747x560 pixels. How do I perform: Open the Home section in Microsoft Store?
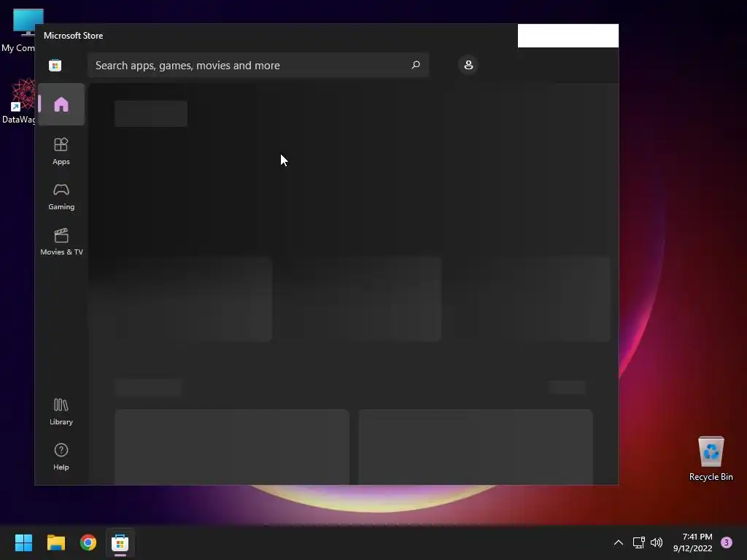coord(61,104)
